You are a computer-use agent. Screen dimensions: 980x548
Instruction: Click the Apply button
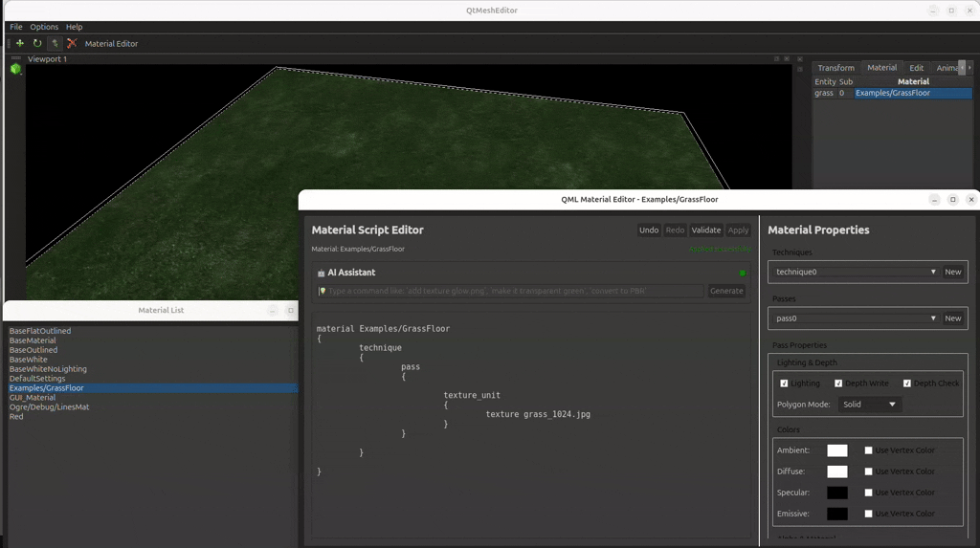point(738,230)
